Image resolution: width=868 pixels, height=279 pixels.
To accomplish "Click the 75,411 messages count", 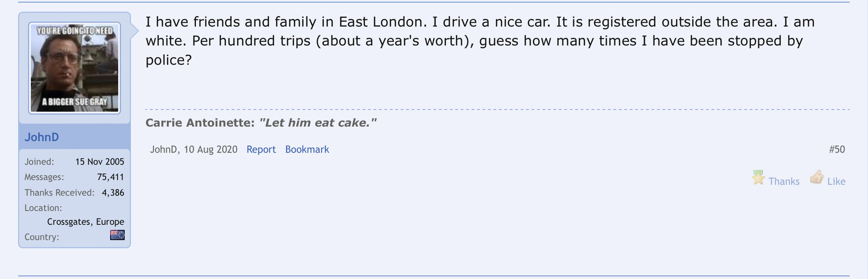I will point(111,177).
